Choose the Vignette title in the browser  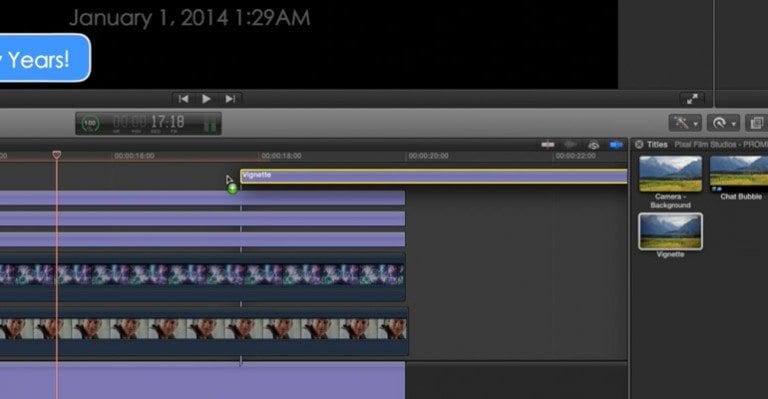click(x=670, y=232)
